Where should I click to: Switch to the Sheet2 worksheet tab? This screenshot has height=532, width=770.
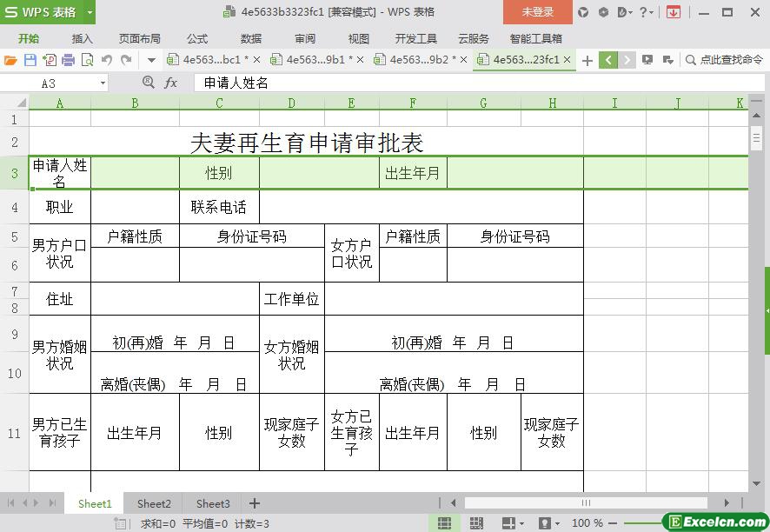pyautogui.click(x=154, y=503)
